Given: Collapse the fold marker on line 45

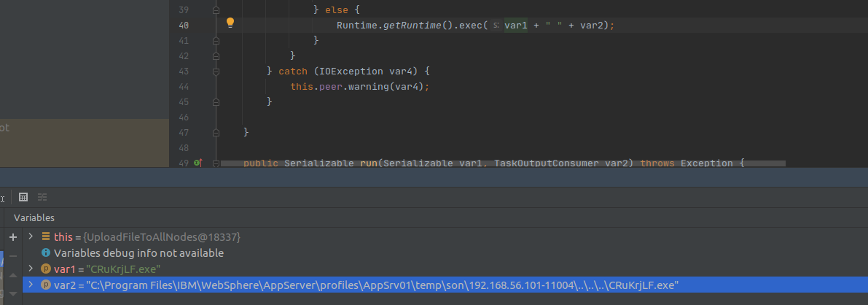Looking at the screenshot, I should 216,102.
